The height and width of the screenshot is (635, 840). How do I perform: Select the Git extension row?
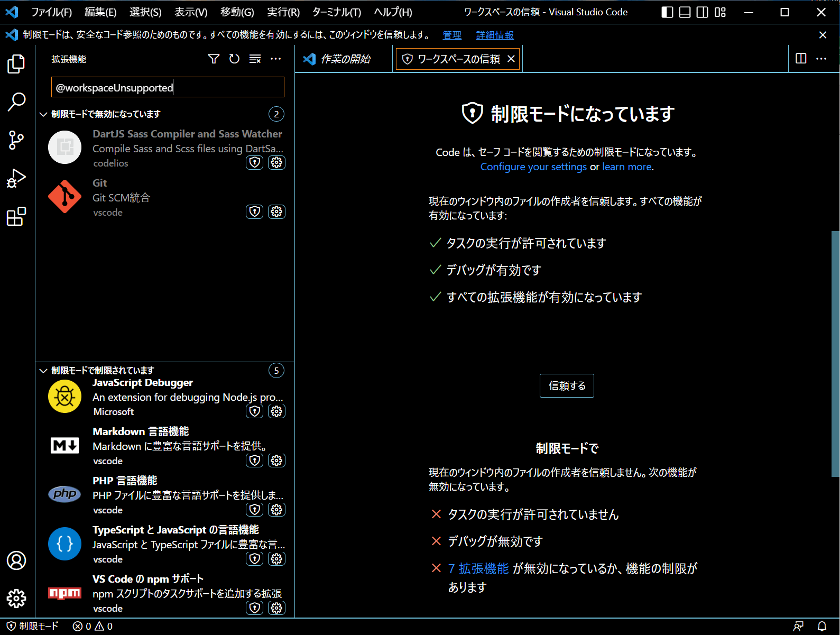click(165, 197)
